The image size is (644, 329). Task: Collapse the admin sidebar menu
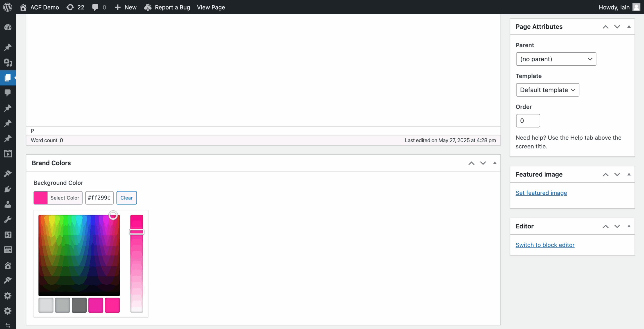coord(8,325)
